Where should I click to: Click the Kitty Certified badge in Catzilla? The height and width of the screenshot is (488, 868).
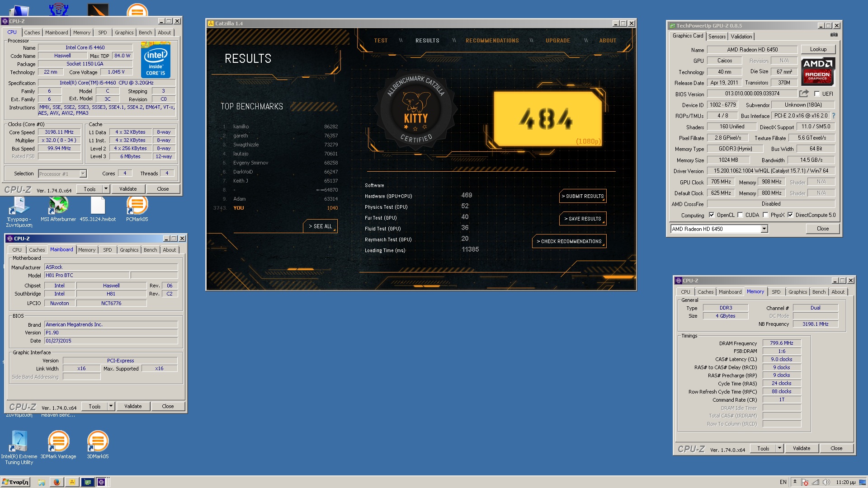click(415, 110)
